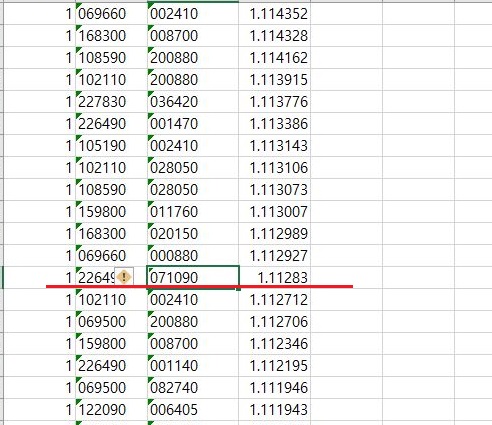Select the cell with 1.113386

point(275,124)
